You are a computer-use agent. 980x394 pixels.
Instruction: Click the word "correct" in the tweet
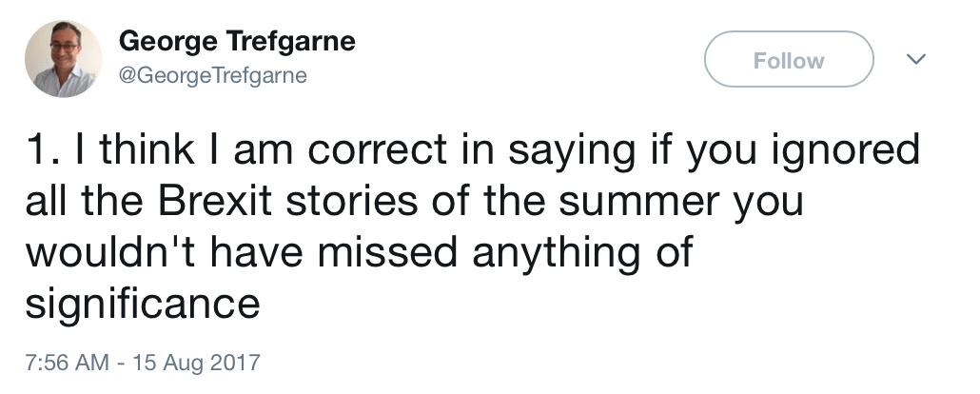tap(366, 152)
